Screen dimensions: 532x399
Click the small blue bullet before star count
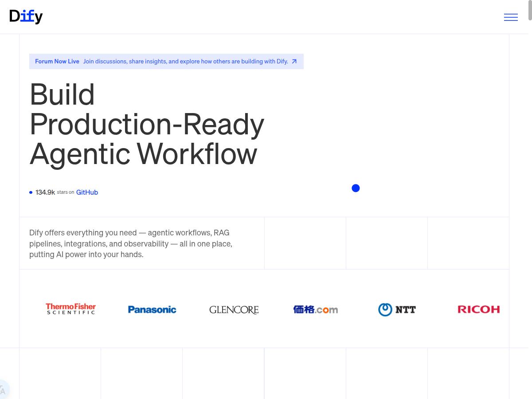pyautogui.click(x=31, y=192)
